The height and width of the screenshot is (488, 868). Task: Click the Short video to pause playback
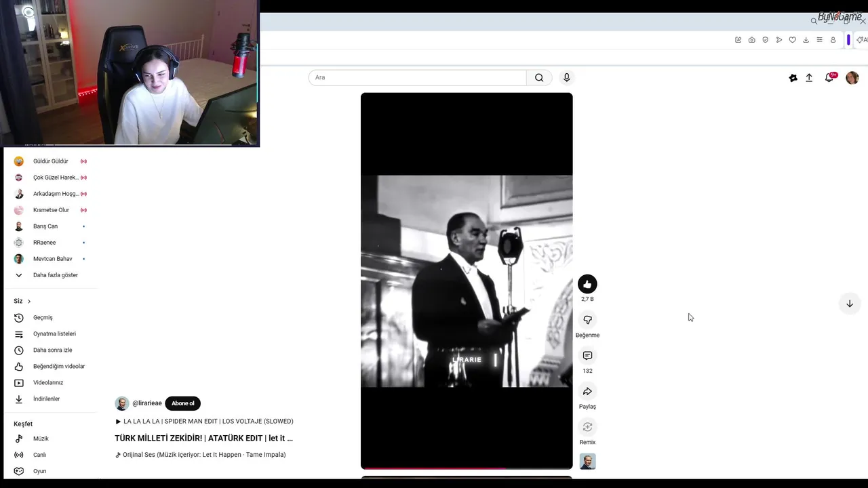pos(467,281)
